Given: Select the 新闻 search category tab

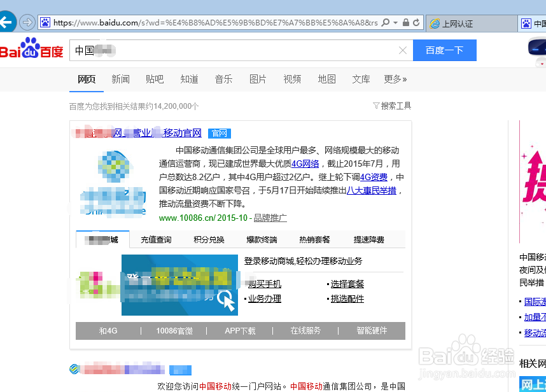Looking at the screenshot, I should point(120,80).
